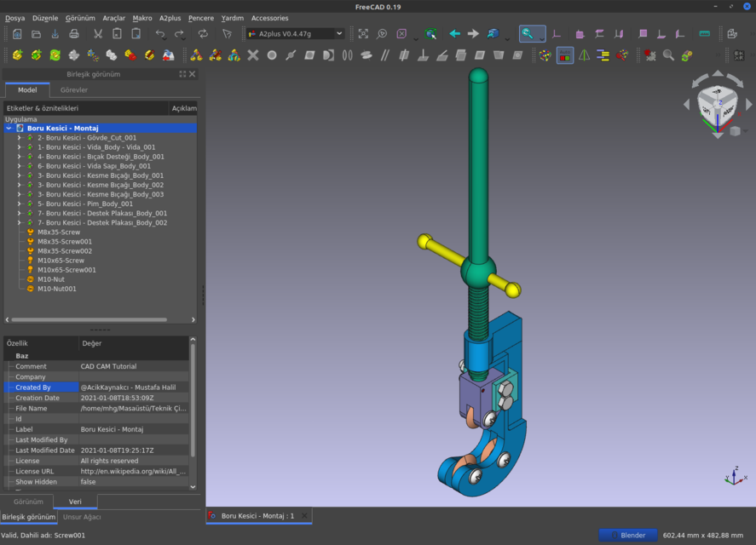Screen dimensions: 756x545
Task: Toggle the Auto constraint solving button
Action: (563, 54)
